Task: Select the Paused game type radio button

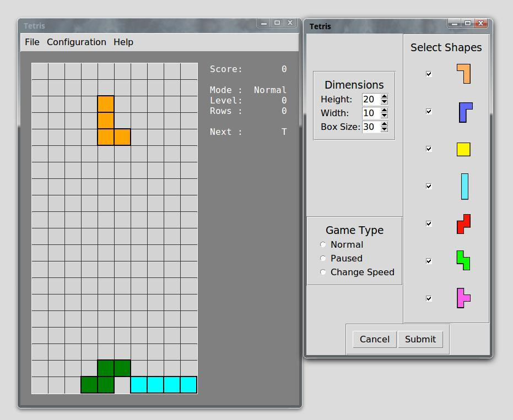Action: coord(323,258)
